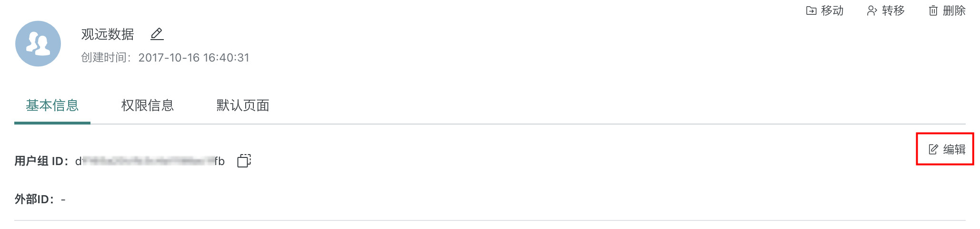This screenshot has width=980, height=229.
Task: Switch to the 基本信息 tab
Action: (x=52, y=105)
